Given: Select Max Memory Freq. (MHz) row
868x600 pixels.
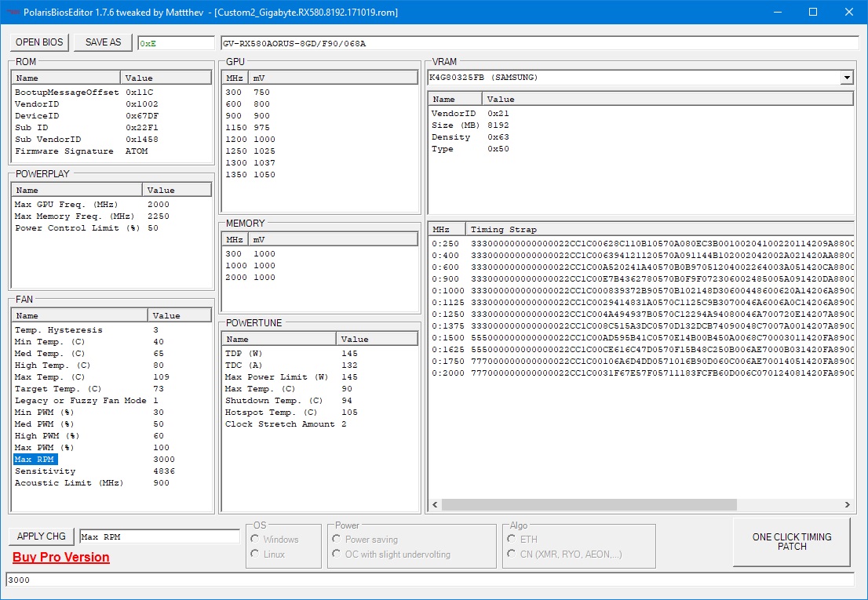Looking at the screenshot, I should [111, 216].
